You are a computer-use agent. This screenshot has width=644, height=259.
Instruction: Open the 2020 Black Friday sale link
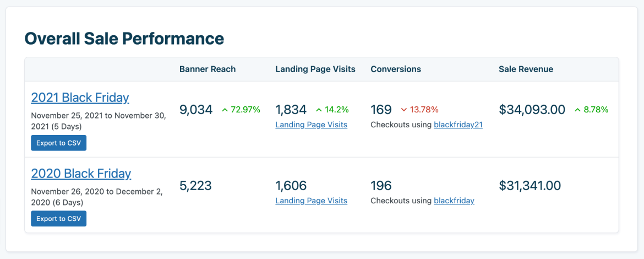click(81, 174)
